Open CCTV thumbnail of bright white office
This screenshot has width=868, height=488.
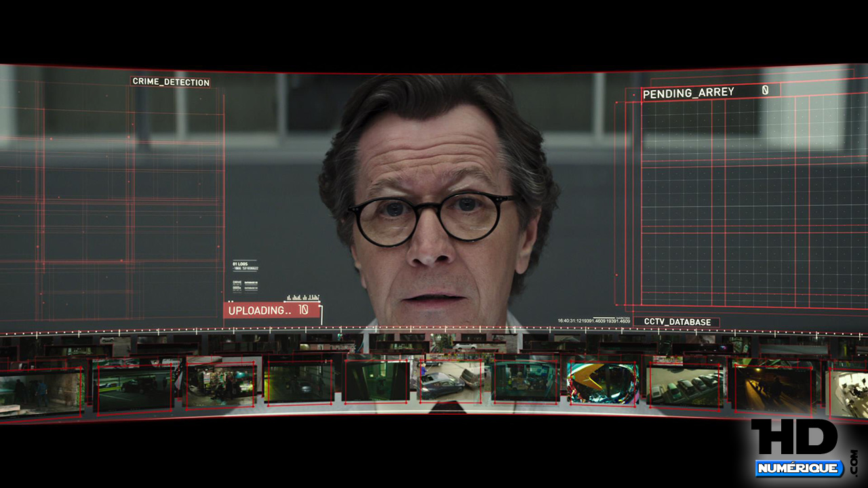pos(849,394)
